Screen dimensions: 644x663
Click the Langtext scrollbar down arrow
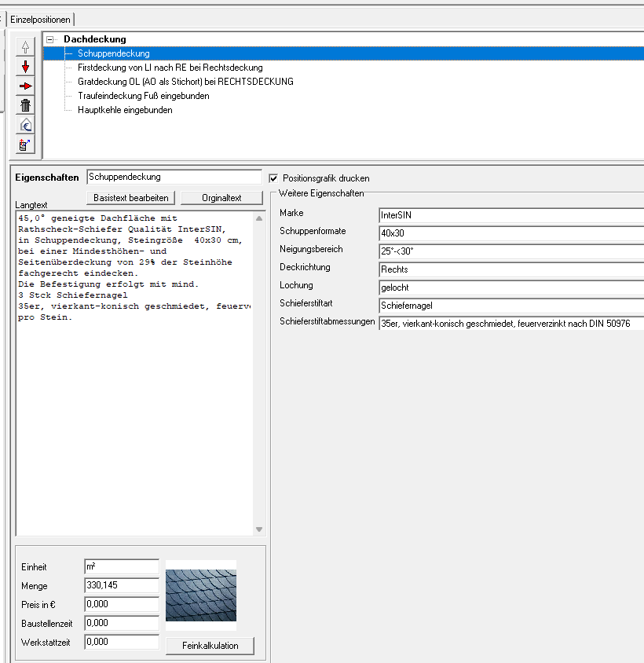(x=260, y=530)
